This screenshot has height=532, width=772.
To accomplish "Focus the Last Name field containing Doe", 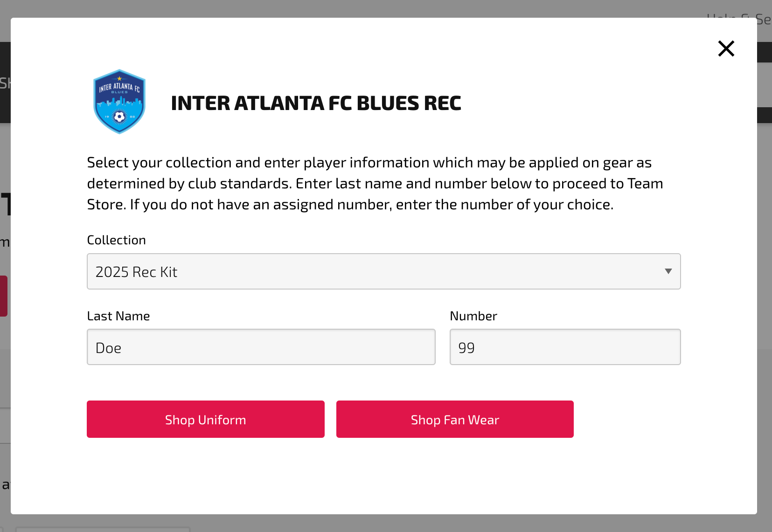I will 261,347.
